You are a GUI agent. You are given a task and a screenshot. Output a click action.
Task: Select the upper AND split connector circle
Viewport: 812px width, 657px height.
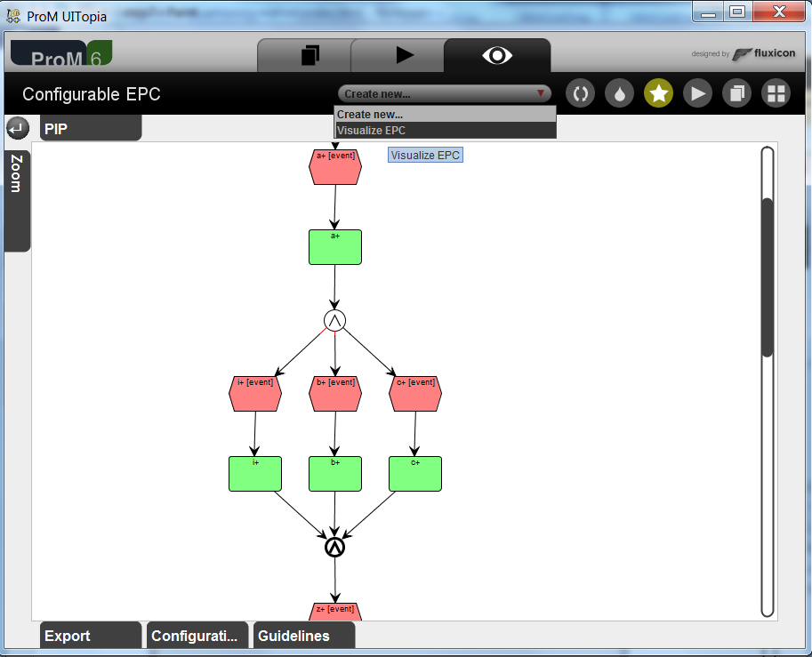click(334, 321)
